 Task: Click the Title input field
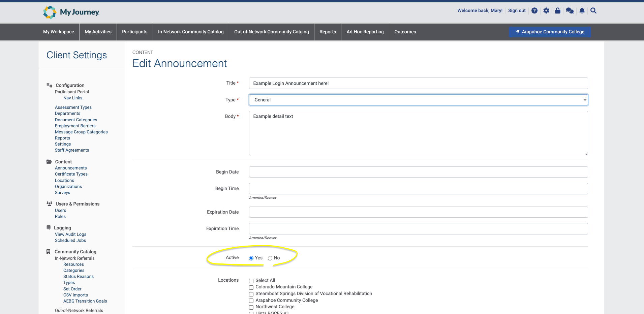click(418, 83)
